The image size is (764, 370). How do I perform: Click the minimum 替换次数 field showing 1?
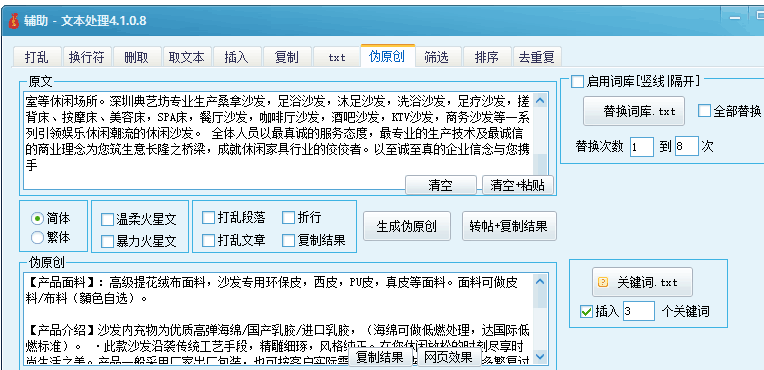pos(641,146)
